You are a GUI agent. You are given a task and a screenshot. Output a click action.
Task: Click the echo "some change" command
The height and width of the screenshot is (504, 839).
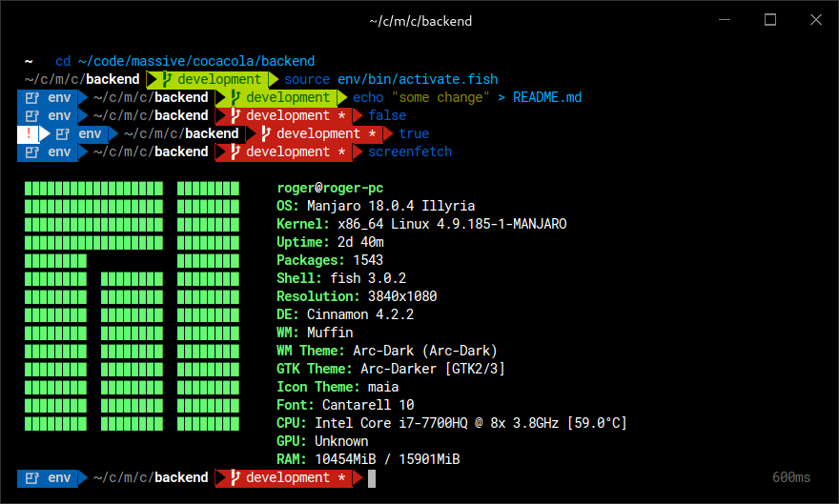(x=421, y=97)
